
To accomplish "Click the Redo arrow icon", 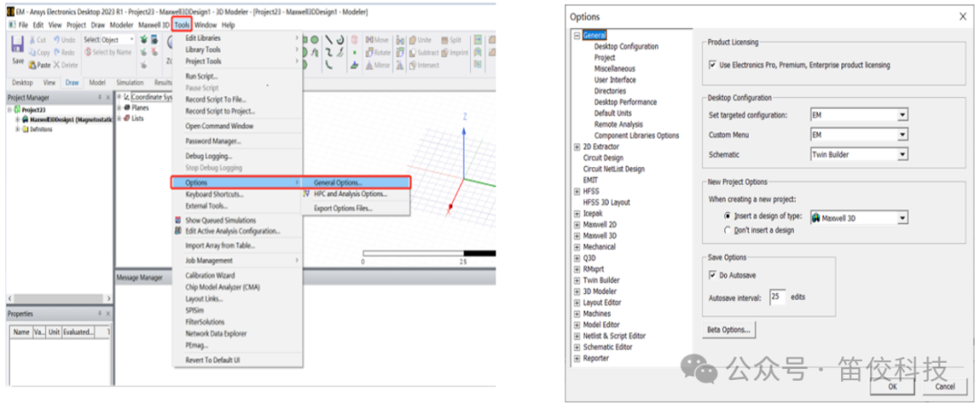I will click(x=57, y=53).
